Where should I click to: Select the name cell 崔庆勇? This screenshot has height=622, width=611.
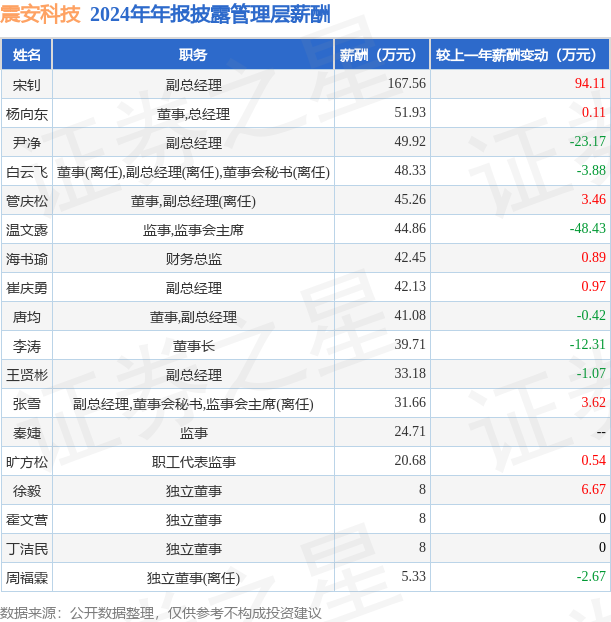[x=27, y=288]
